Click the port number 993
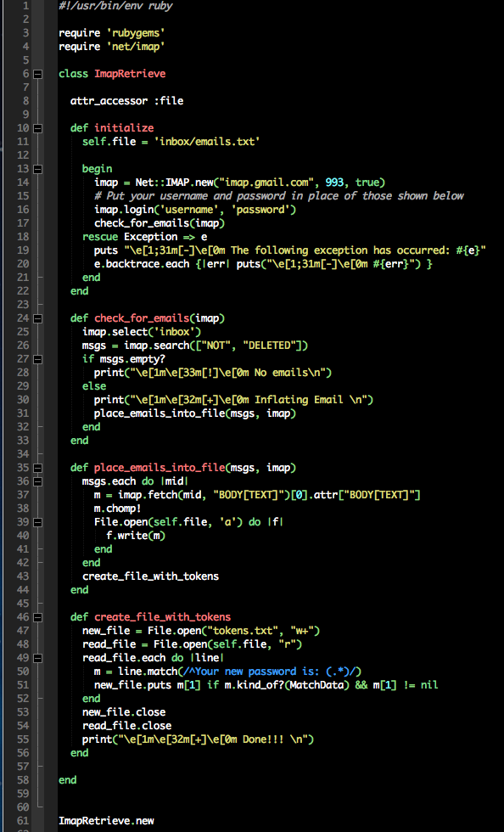The height and width of the screenshot is (832, 504). [334, 183]
